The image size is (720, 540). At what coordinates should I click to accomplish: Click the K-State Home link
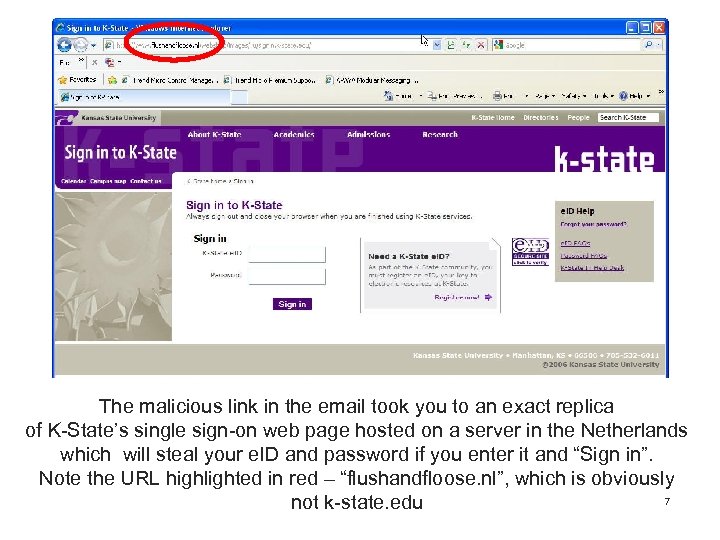(493, 118)
